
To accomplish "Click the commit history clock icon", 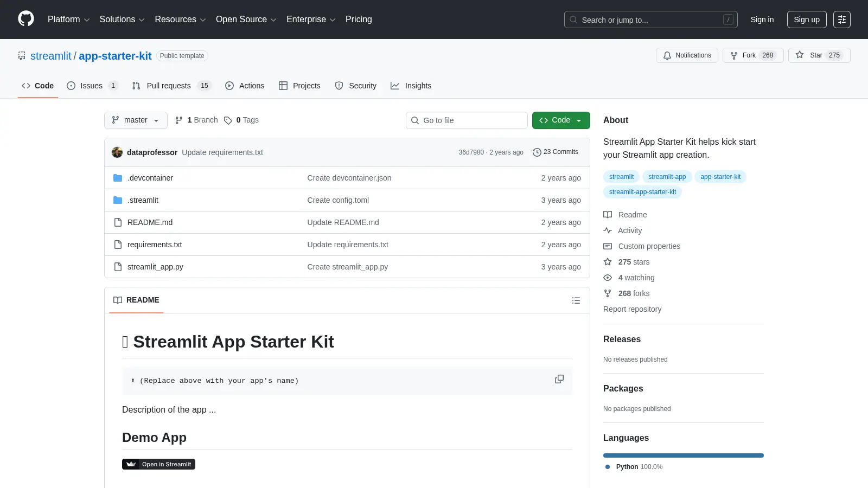I will tap(537, 152).
